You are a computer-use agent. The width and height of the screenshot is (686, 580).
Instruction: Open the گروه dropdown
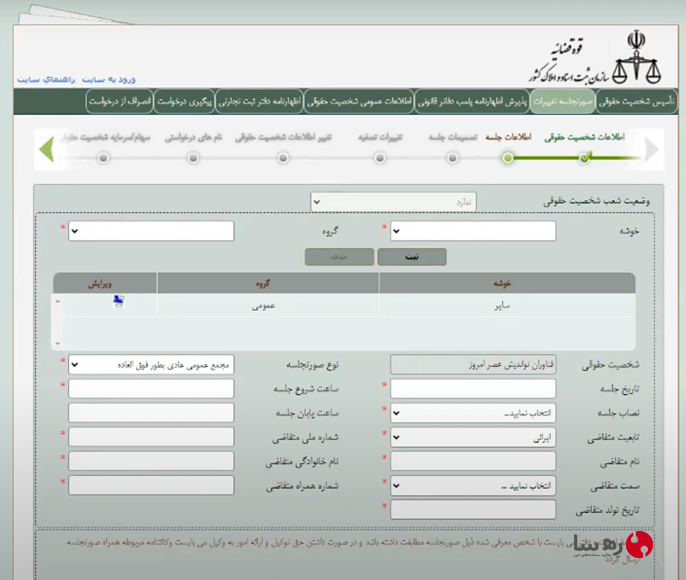[151, 231]
